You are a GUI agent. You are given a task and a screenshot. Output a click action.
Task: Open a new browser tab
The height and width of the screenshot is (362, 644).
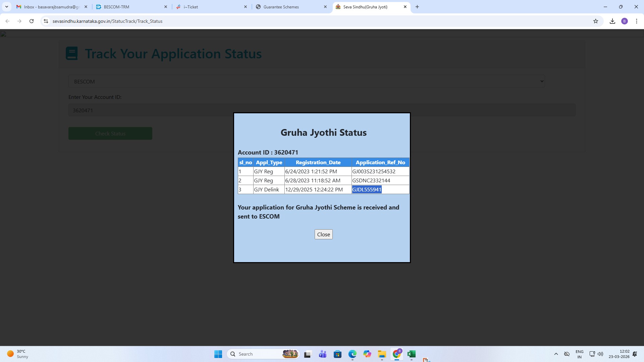pos(417,7)
